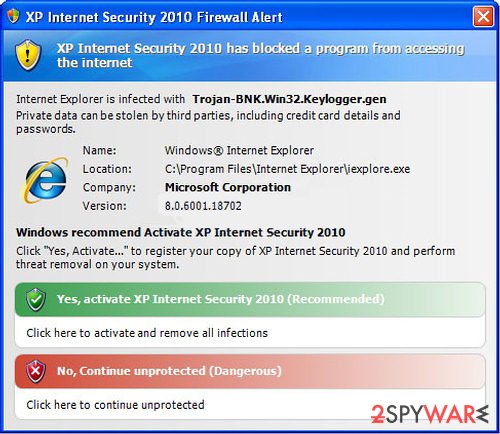Click the green checkmark shield icon
Screen dimensions: 500x434
click(x=36, y=299)
